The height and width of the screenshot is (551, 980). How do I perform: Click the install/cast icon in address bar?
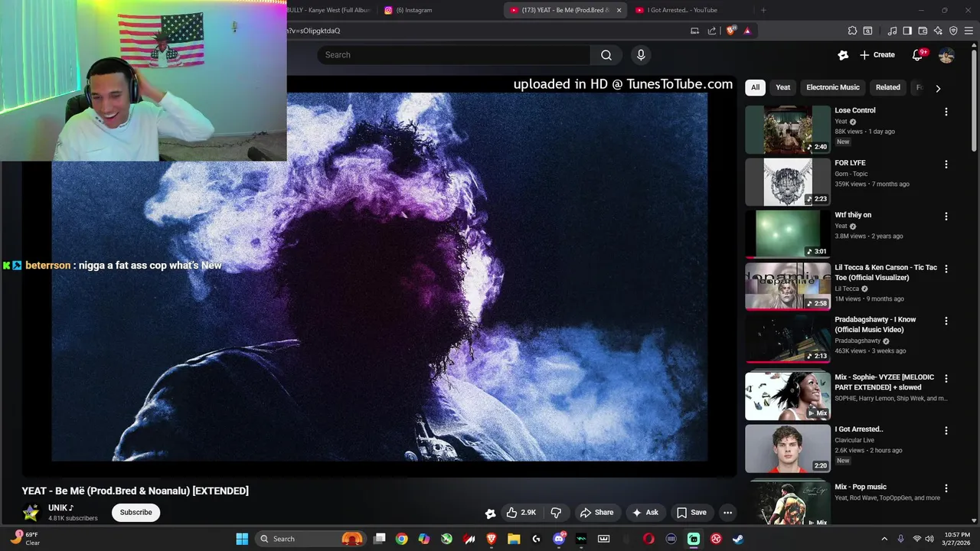tap(694, 31)
